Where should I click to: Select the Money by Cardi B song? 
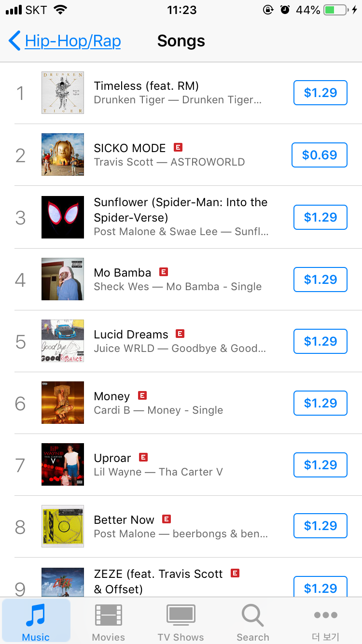tap(159, 403)
